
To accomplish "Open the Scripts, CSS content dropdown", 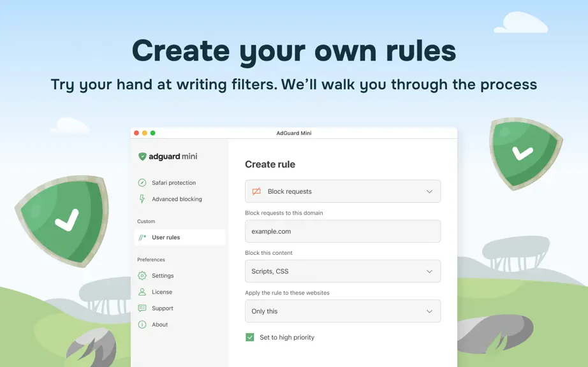I will (342, 271).
